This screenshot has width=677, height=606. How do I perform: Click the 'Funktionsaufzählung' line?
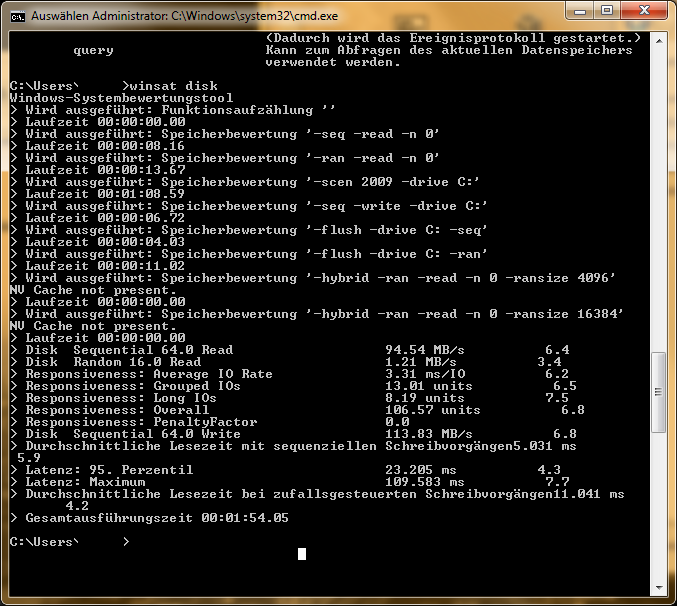(173, 110)
